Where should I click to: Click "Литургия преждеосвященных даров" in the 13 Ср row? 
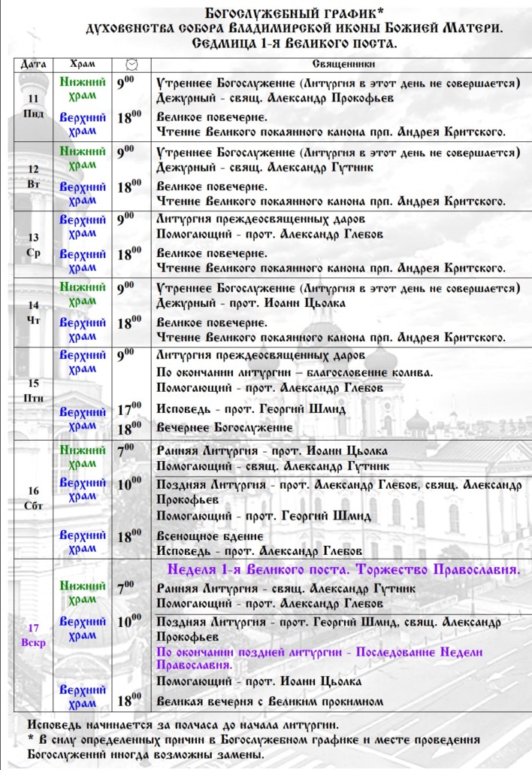click(x=261, y=219)
